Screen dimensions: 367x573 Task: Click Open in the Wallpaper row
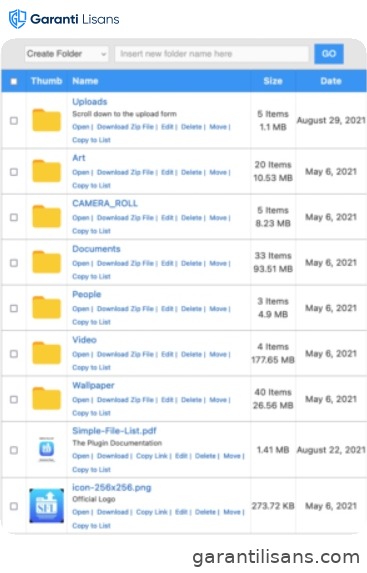tap(81, 400)
